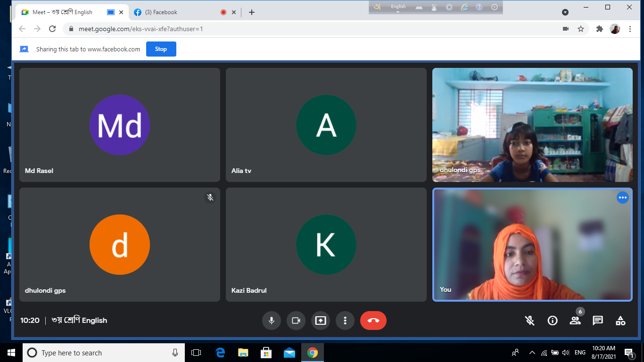Click the ENG language indicator

click(x=580, y=353)
